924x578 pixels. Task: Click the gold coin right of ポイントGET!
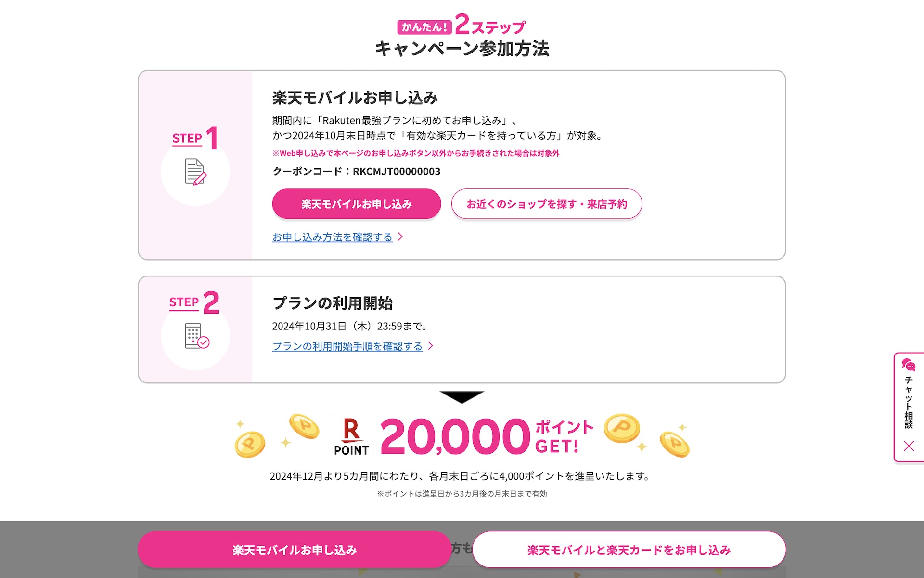622,428
